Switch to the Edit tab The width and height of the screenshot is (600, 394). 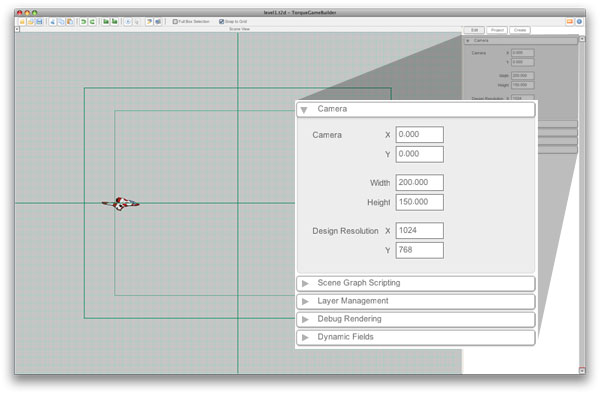(474, 30)
